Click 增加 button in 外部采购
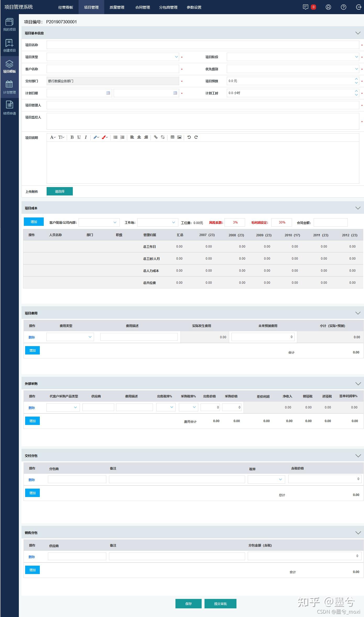This screenshot has width=364, height=617. pos(32,421)
